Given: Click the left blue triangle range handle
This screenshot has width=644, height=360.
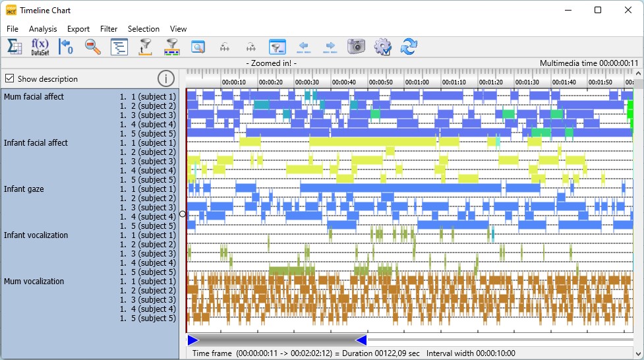Looking at the screenshot, I should (x=193, y=340).
